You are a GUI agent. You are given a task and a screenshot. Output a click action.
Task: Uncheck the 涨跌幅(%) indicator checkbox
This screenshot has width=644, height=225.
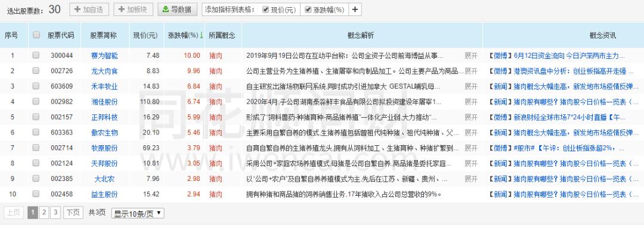(308, 10)
